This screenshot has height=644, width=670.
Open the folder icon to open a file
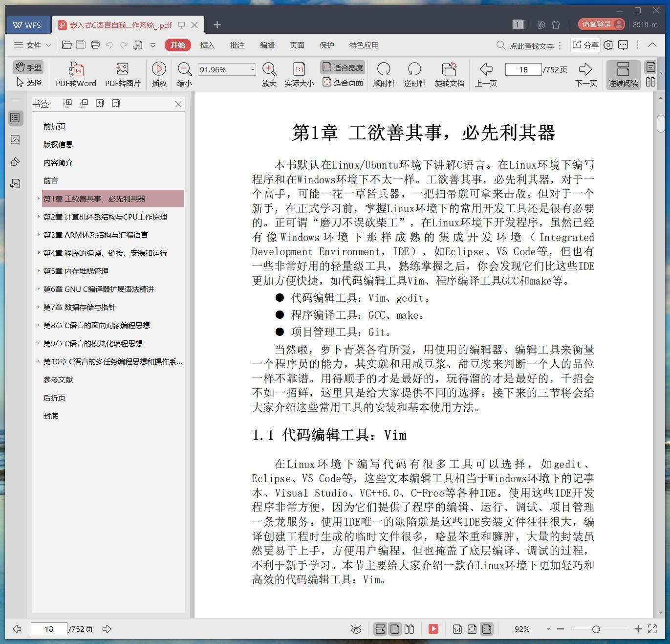[67, 45]
